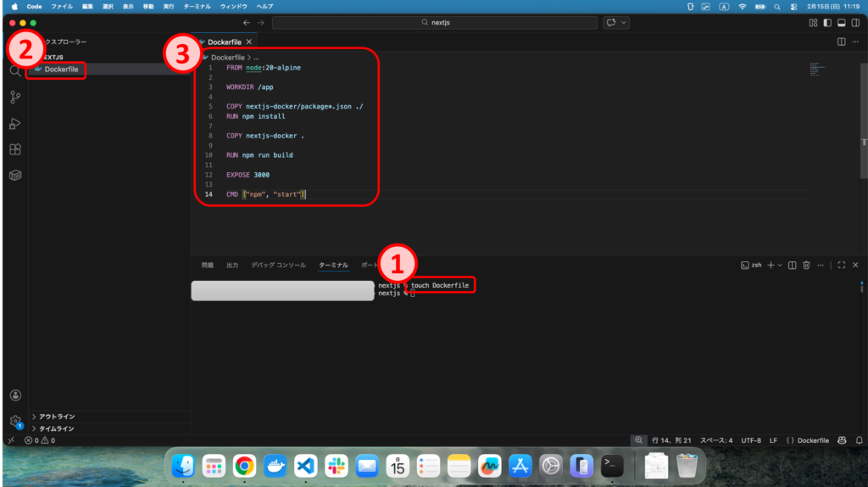868x487 pixels.
Task: Expand the タイムライン section
Action: (x=57, y=429)
